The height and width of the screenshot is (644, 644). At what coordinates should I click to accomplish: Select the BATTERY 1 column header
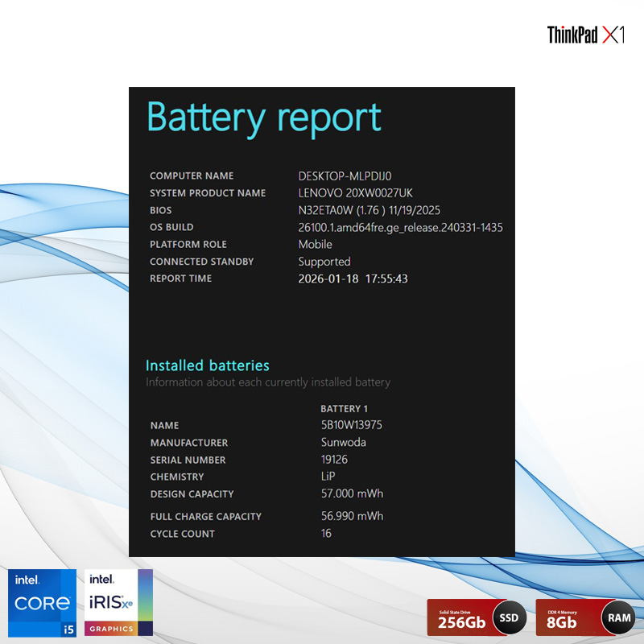point(344,409)
